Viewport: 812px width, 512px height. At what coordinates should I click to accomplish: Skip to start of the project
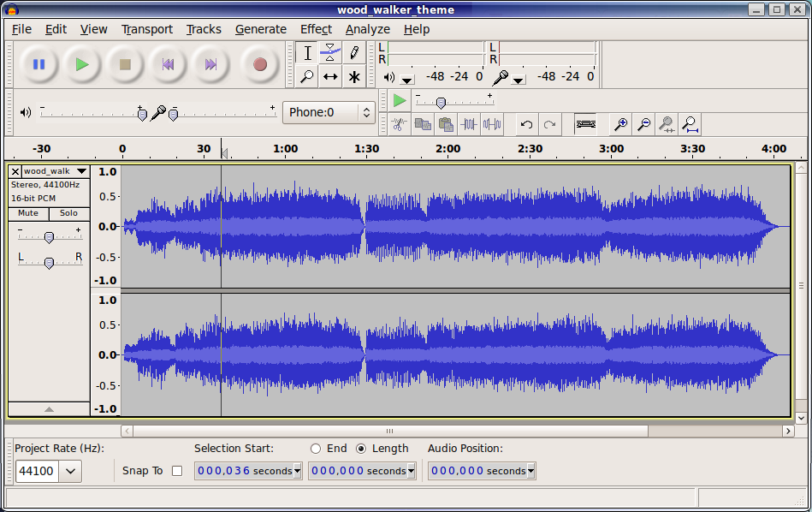[168, 64]
